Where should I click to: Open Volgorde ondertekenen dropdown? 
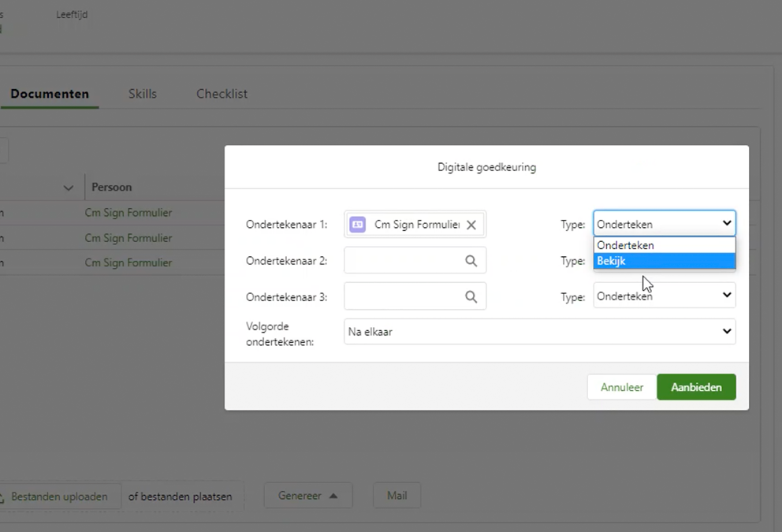click(539, 332)
